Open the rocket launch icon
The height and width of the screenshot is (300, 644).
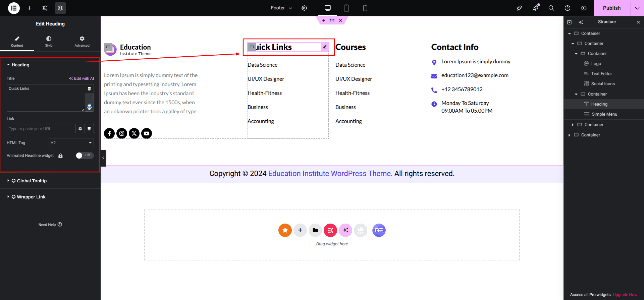pyautogui.click(x=519, y=8)
